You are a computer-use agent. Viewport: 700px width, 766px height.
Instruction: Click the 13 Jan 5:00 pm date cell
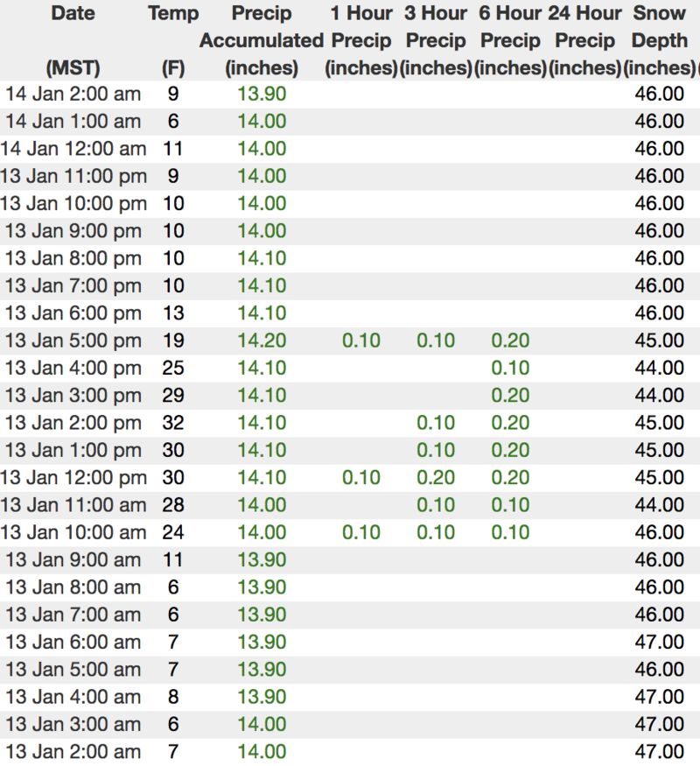pos(73,341)
